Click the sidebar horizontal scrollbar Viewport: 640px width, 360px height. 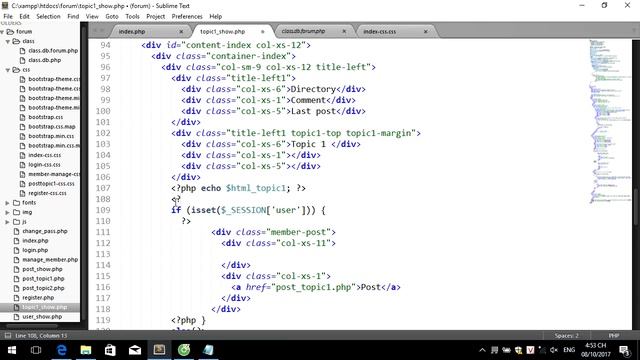pyautogui.click(x=31, y=326)
